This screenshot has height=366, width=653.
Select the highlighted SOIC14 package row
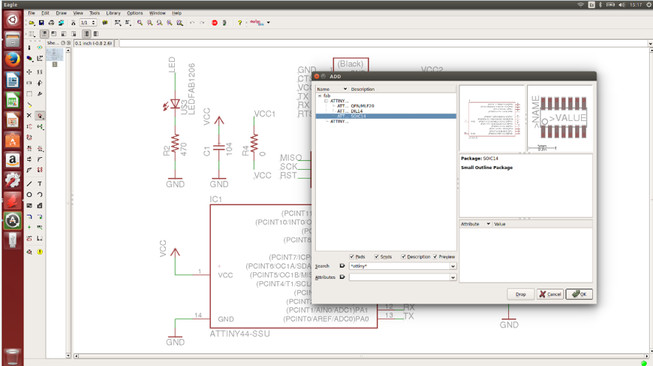point(386,116)
